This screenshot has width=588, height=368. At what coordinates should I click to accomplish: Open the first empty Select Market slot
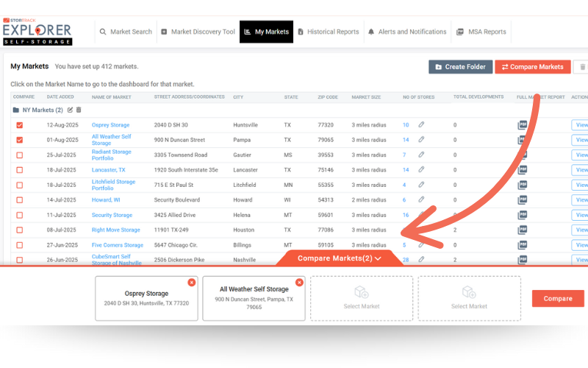click(x=361, y=297)
